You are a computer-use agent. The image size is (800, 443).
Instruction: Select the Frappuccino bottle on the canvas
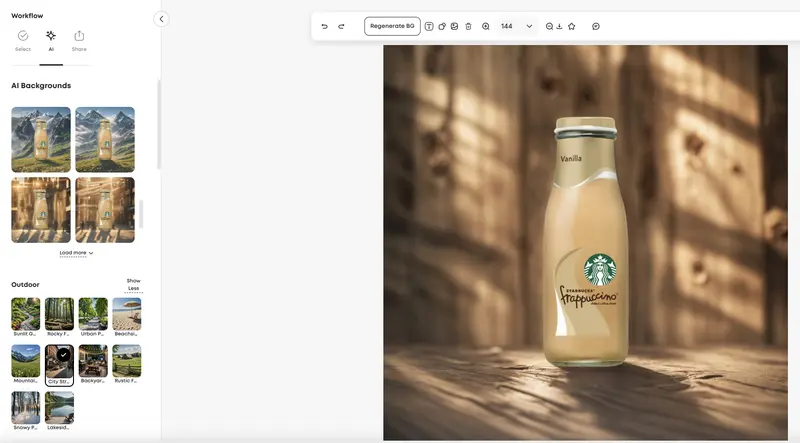[x=586, y=241]
